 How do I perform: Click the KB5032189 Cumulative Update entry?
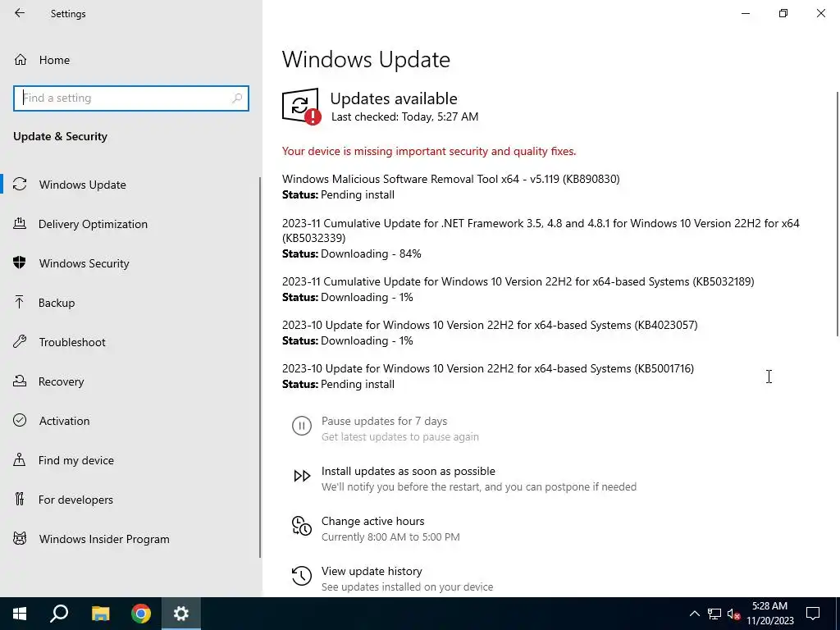coord(518,289)
